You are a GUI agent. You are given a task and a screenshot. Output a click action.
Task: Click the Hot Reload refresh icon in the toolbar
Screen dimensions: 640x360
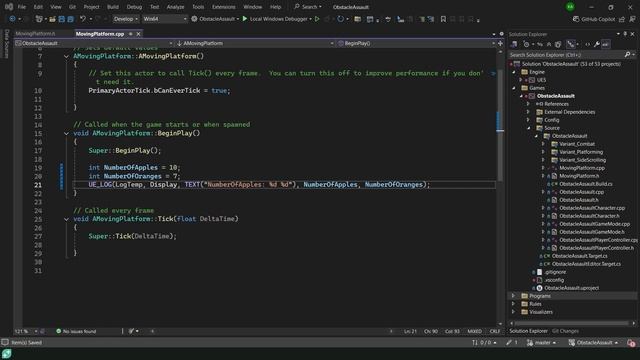(x=340, y=19)
